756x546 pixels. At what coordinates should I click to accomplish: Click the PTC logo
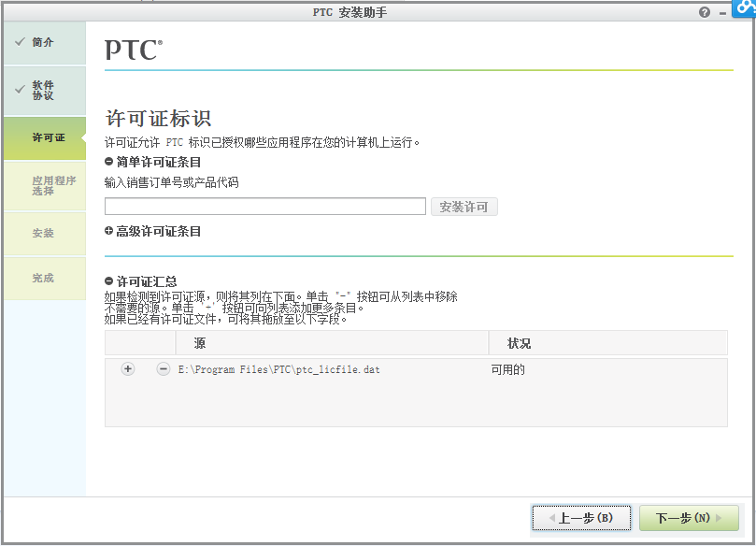(x=134, y=50)
